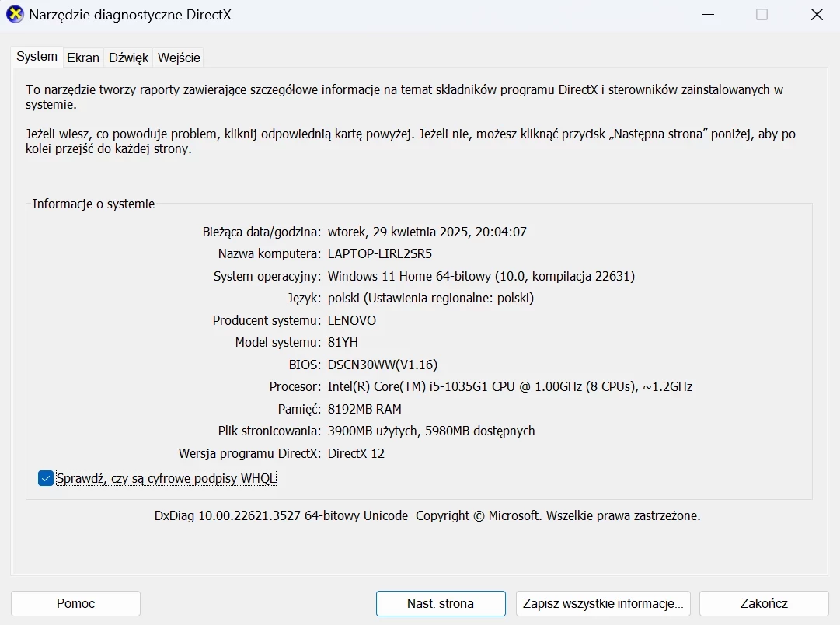Click the Nazwa komputera: label

click(x=269, y=254)
